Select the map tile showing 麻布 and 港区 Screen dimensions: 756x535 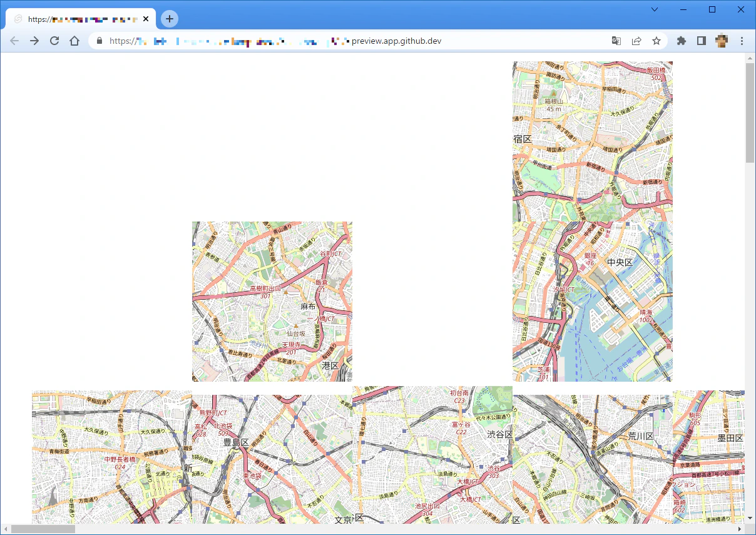pos(272,302)
